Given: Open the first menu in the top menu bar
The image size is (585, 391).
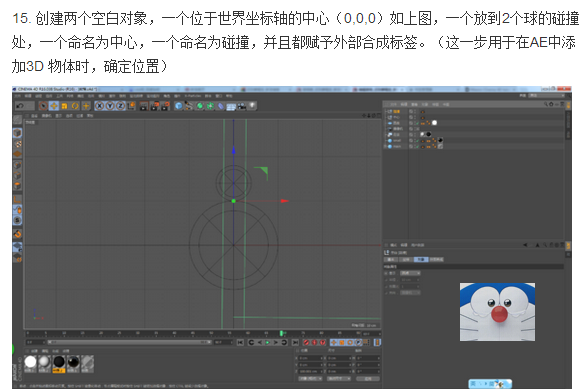Looking at the screenshot, I should pyautogui.click(x=17, y=96).
